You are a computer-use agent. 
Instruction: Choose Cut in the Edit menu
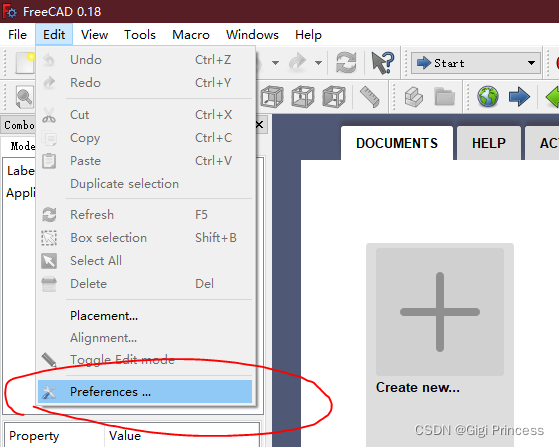145,115
